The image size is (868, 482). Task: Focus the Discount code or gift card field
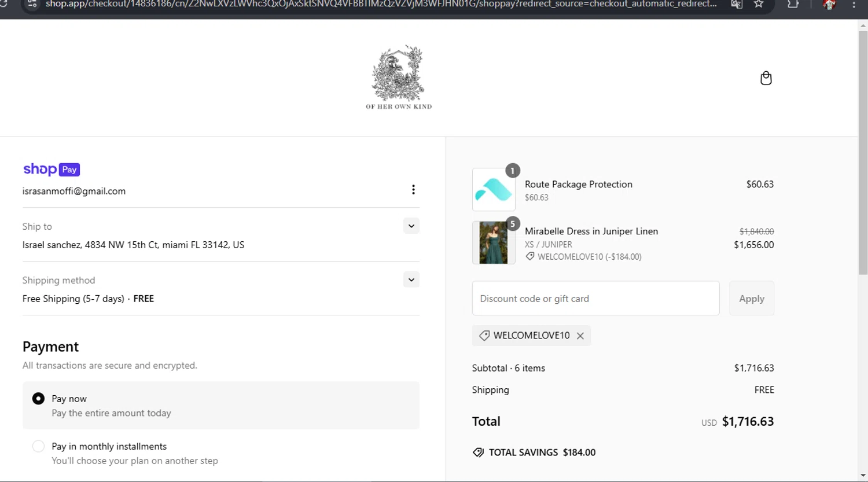click(x=595, y=299)
